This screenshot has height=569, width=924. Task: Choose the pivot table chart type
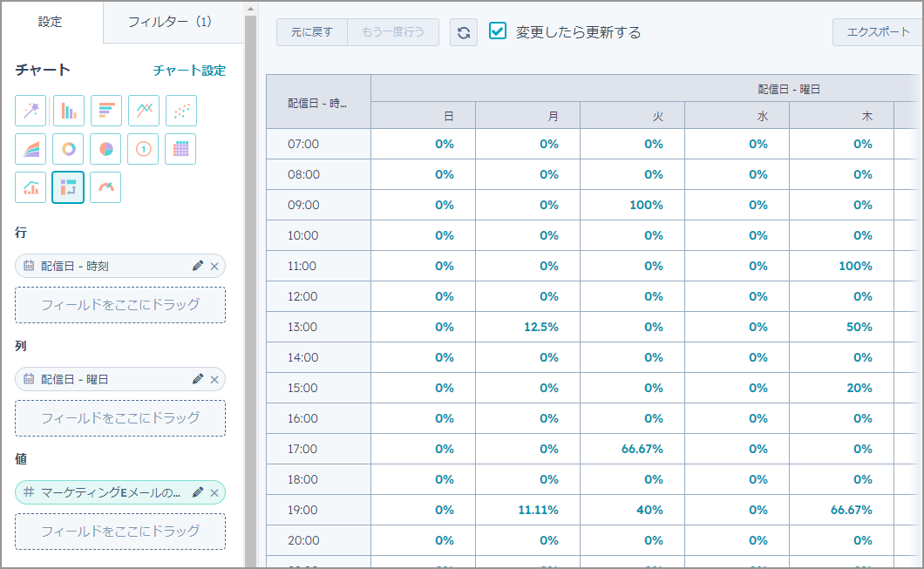(68, 187)
